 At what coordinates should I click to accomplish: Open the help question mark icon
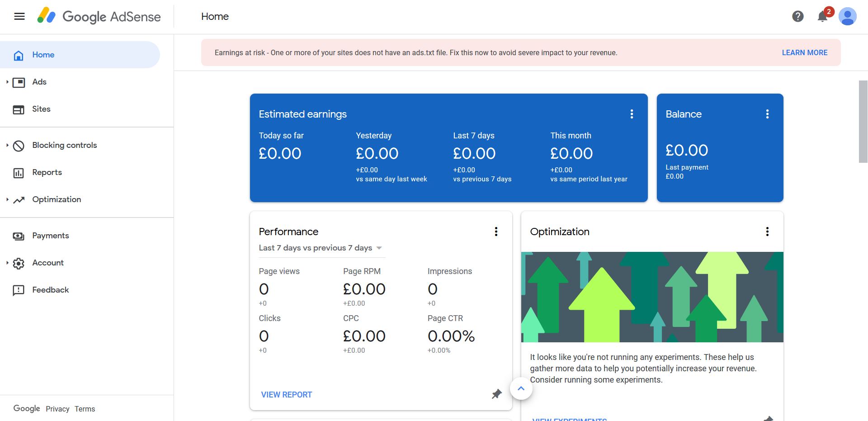pos(798,17)
